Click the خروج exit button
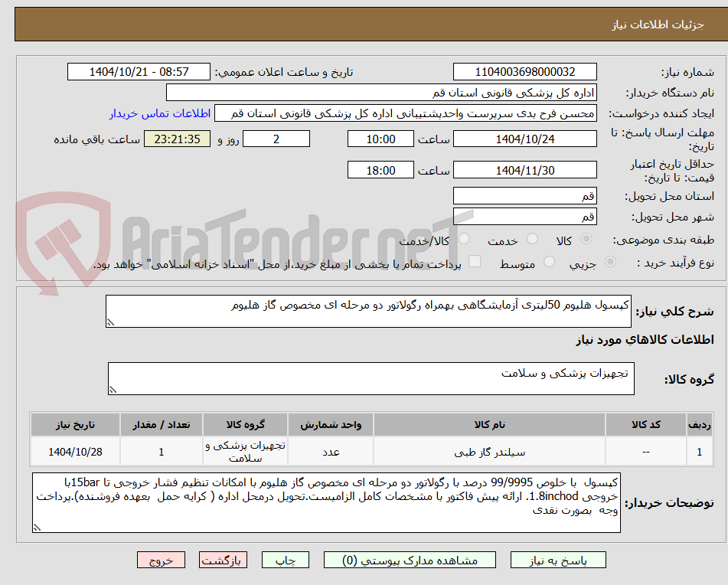Image resolution: width=728 pixels, height=585 pixels. click(x=161, y=560)
